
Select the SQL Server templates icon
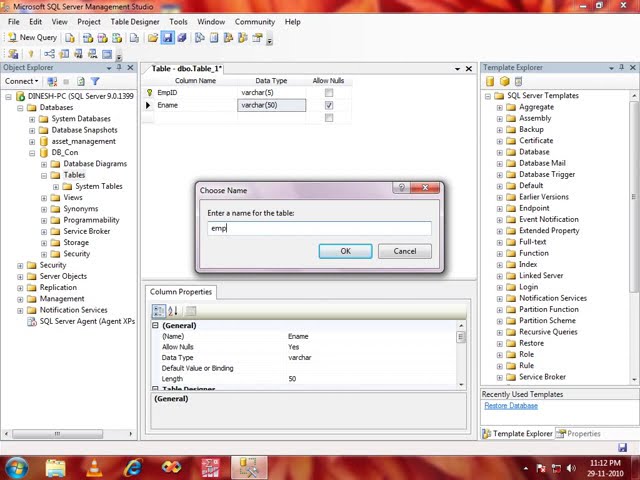point(490,81)
